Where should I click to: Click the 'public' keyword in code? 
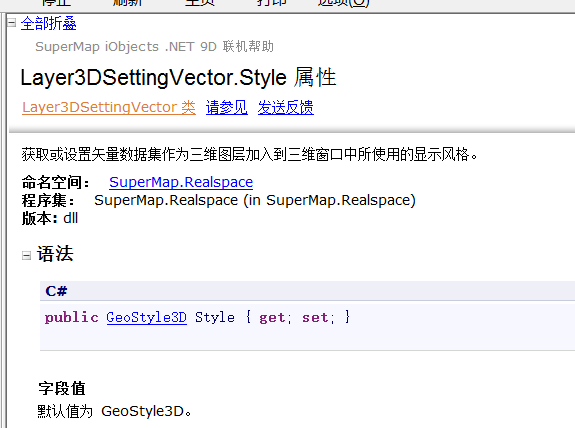pos(72,317)
